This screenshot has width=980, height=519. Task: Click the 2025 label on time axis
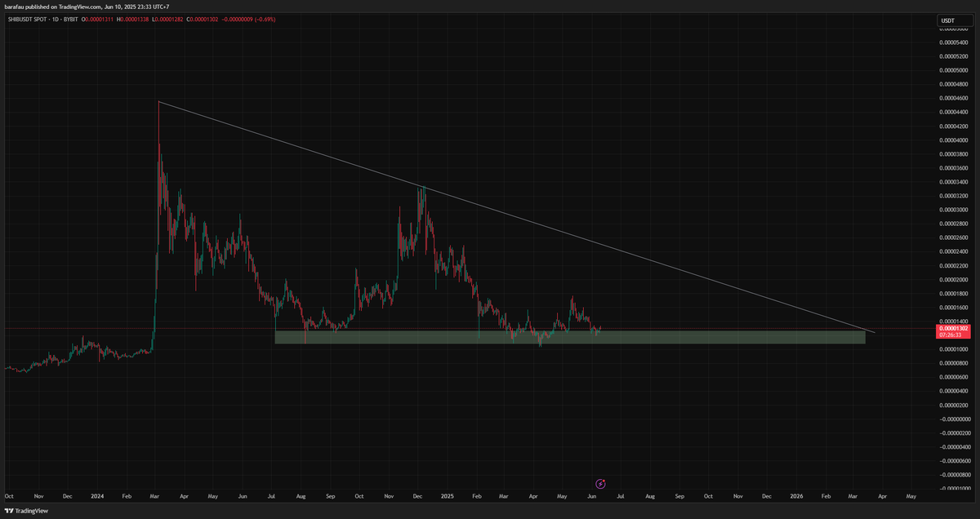[447, 495]
